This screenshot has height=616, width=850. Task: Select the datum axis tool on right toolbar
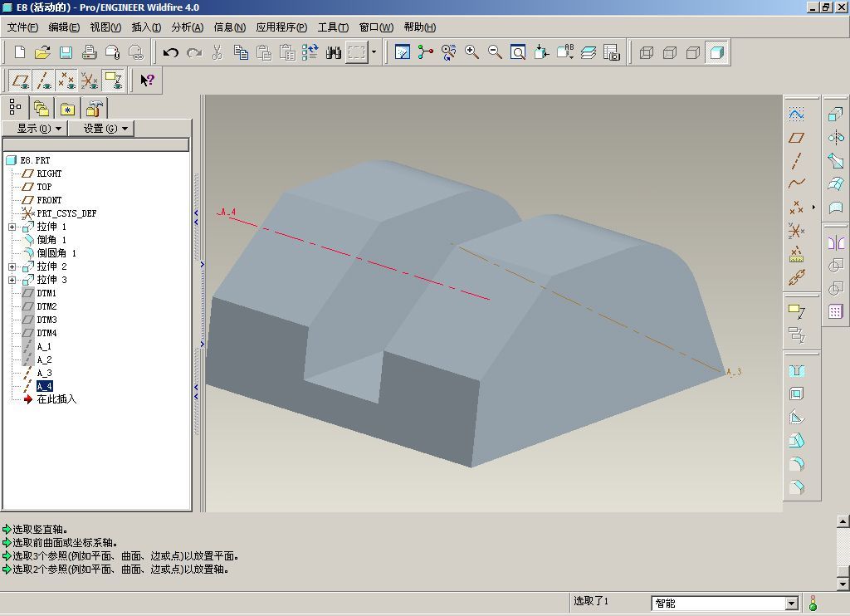[796, 161]
